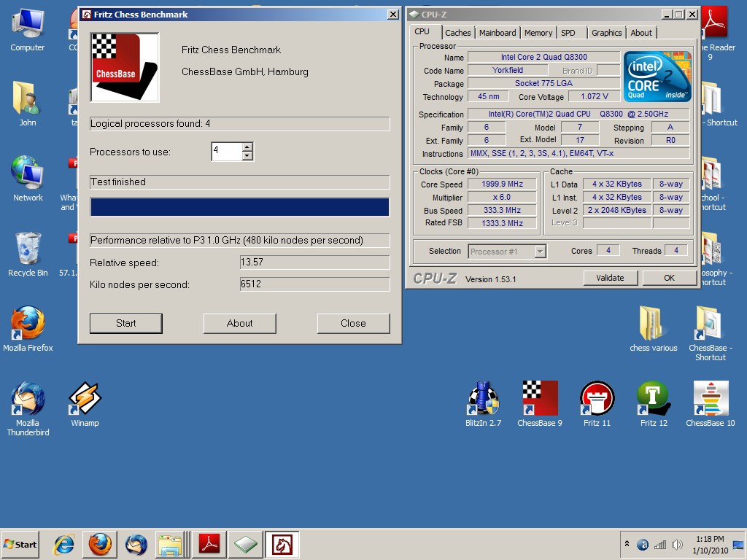Decrease the processors-to-use spinner value
The image size is (747, 560).
(247, 156)
